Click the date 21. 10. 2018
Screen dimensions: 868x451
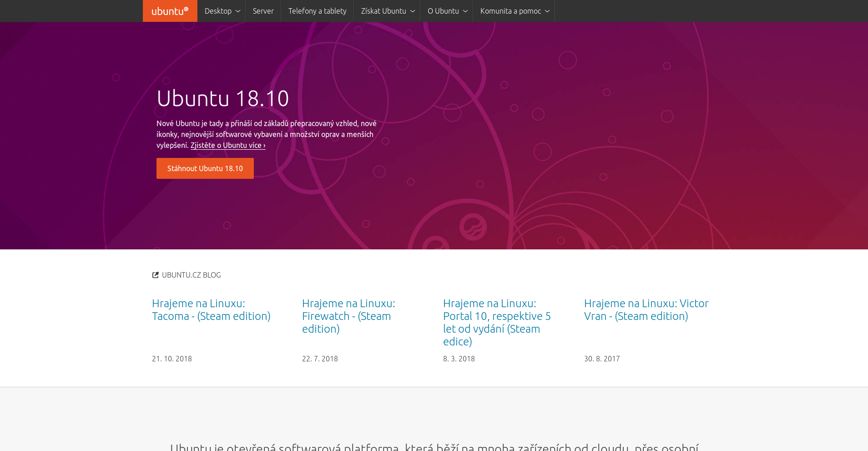click(x=172, y=359)
